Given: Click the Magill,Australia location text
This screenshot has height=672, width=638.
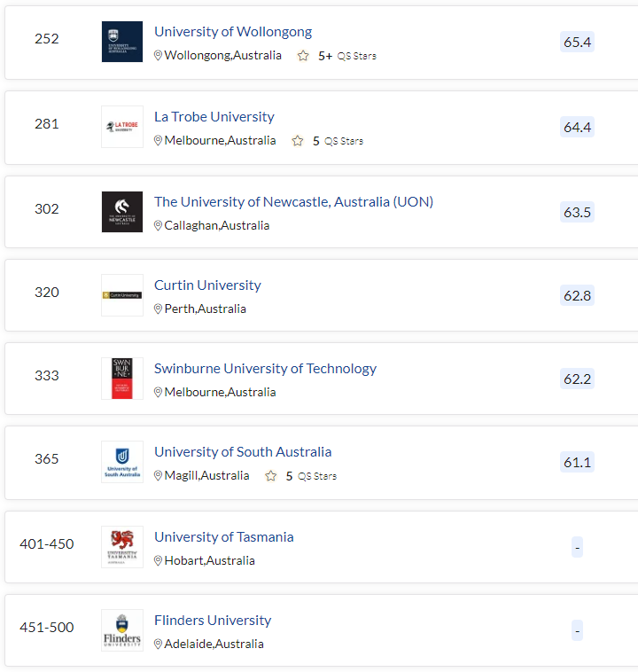Looking at the screenshot, I should click(207, 475).
